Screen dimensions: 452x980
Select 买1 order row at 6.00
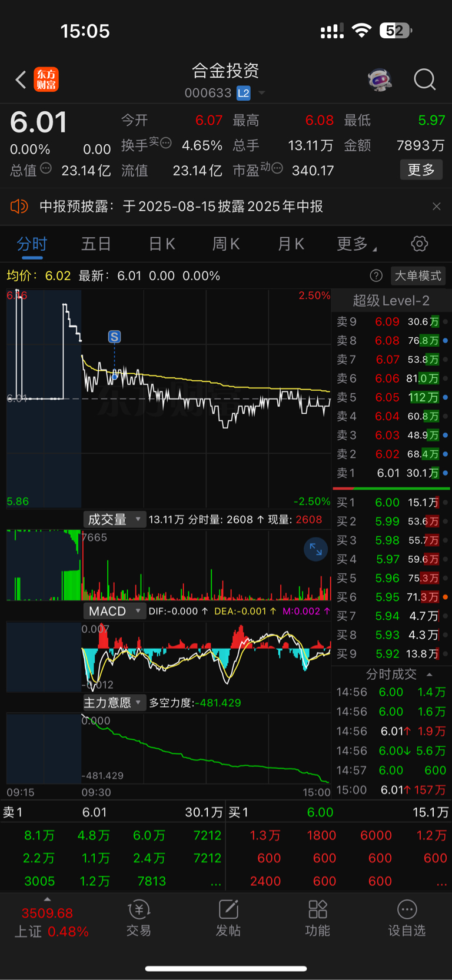[x=391, y=502]
